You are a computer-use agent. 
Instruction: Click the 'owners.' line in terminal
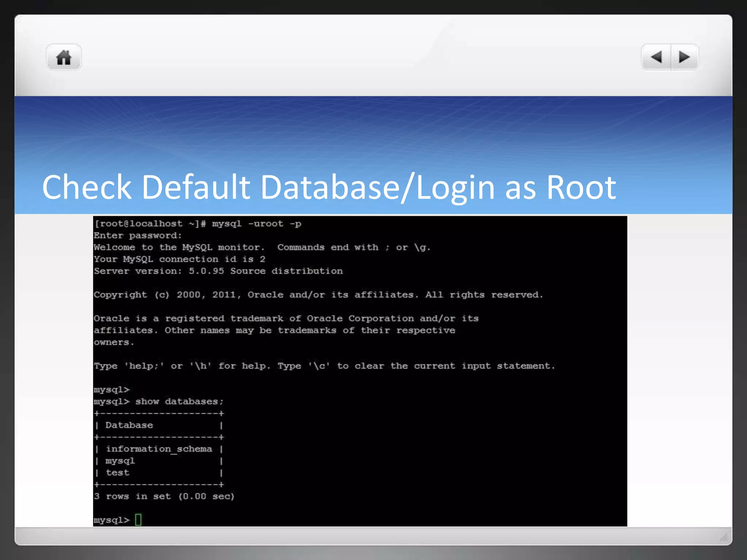pyautogui.click(x=114, y=342)
